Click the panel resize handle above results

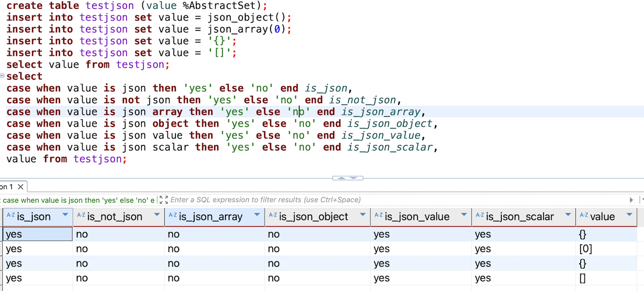click(348, 177)
